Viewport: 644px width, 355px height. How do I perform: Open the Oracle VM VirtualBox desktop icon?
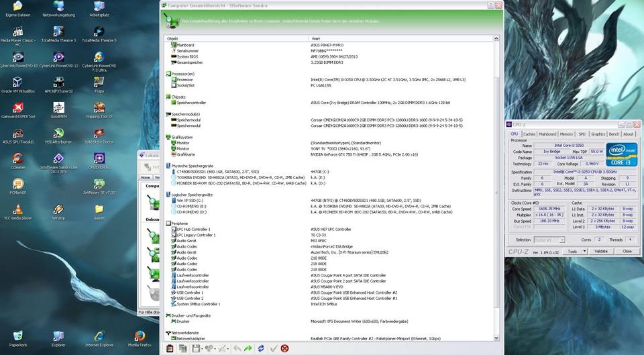(17, 82)
